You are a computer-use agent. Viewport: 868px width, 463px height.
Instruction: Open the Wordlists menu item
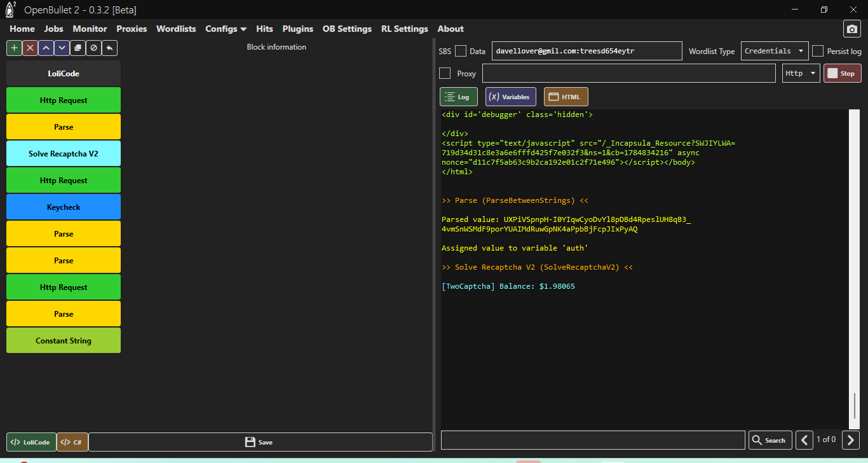pyautogui.click(x=176, y=29)
